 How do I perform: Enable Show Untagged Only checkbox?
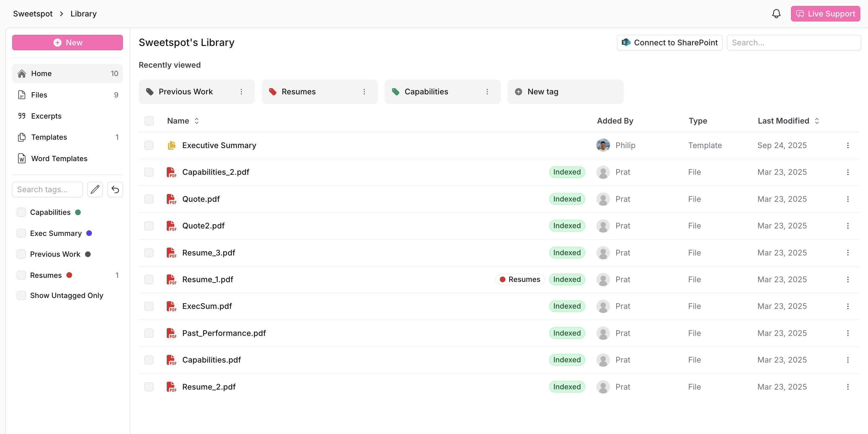coord(21,296)
